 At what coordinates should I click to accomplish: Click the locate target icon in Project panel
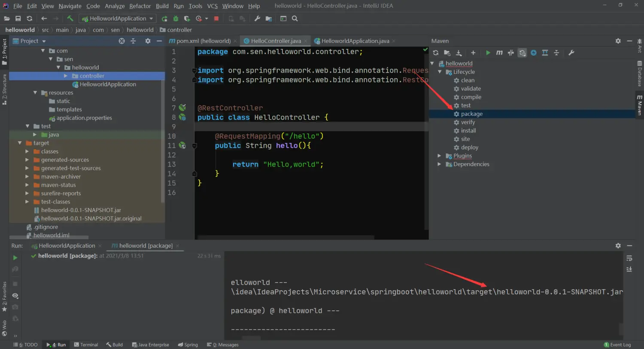pyautogui.click(x=122, y=41)
